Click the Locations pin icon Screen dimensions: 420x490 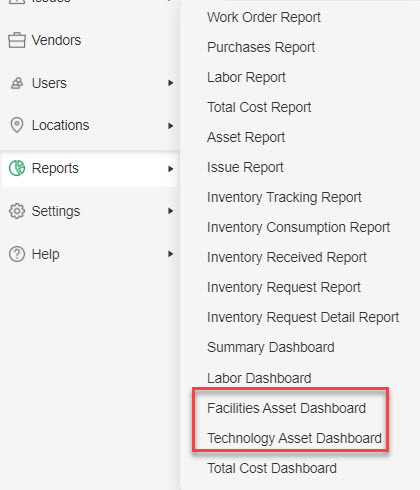point(17,125)
